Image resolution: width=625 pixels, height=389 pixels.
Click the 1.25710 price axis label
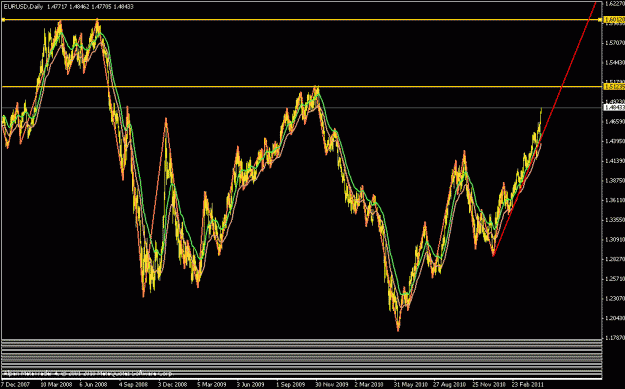click(615, 279)
